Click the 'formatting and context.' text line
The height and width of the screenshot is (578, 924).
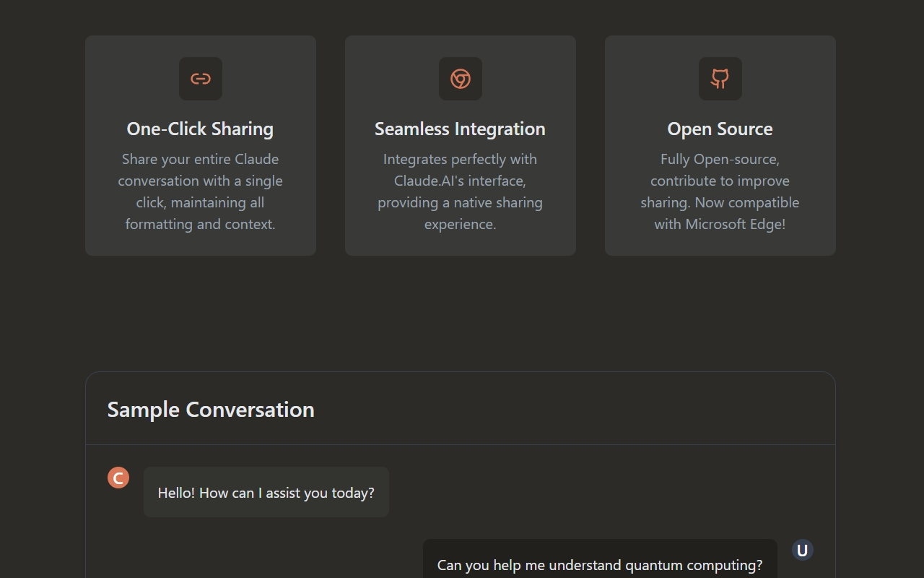[200, 224]
